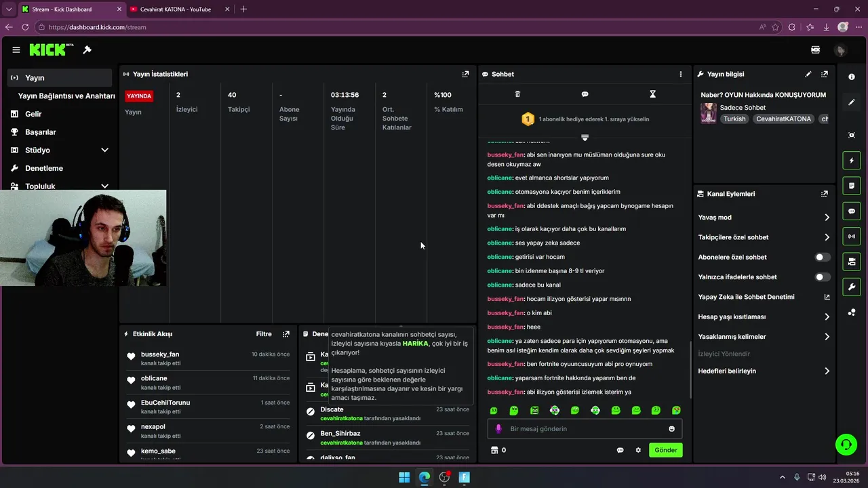Click the speech bubble icon under Sohbet header

(585, 94)
